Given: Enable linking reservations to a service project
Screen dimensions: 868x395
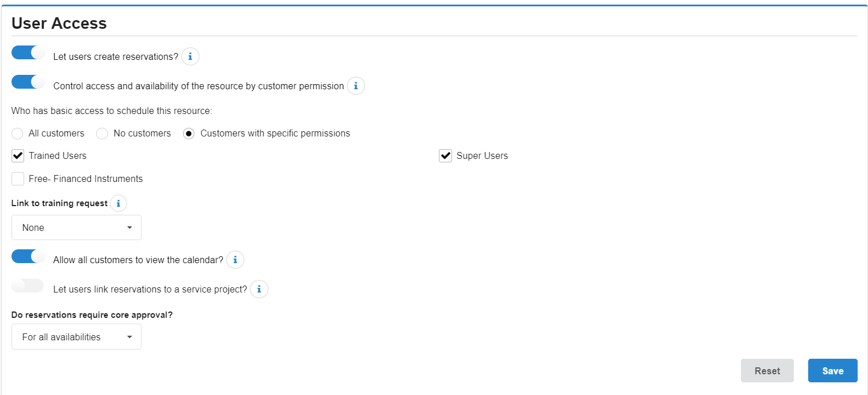Looking at the screenshot, I should coord(28,286).
